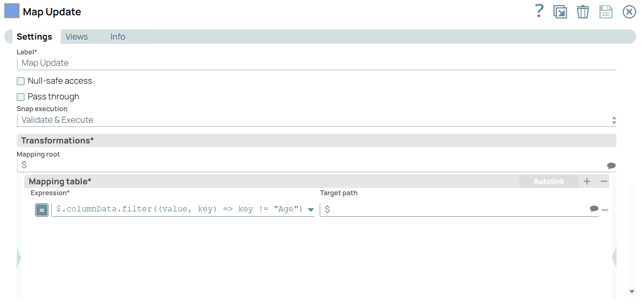The width and height of the screenshot is (644, 304).
Task: Expand the left side panel arrow
Action: click(x=19, y=258)
